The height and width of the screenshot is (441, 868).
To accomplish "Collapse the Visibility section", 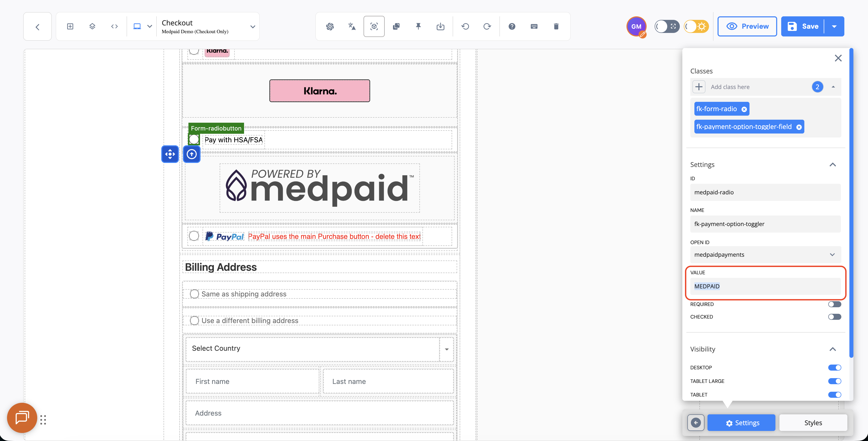I will coord(833,349).
